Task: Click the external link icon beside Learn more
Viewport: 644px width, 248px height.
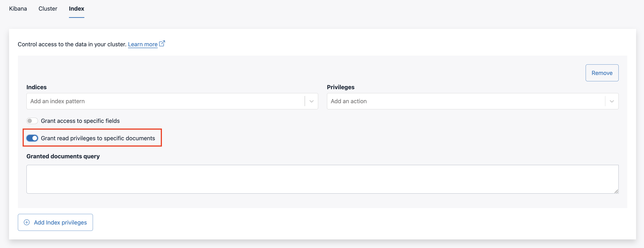Action: click(x=162, y=43)
